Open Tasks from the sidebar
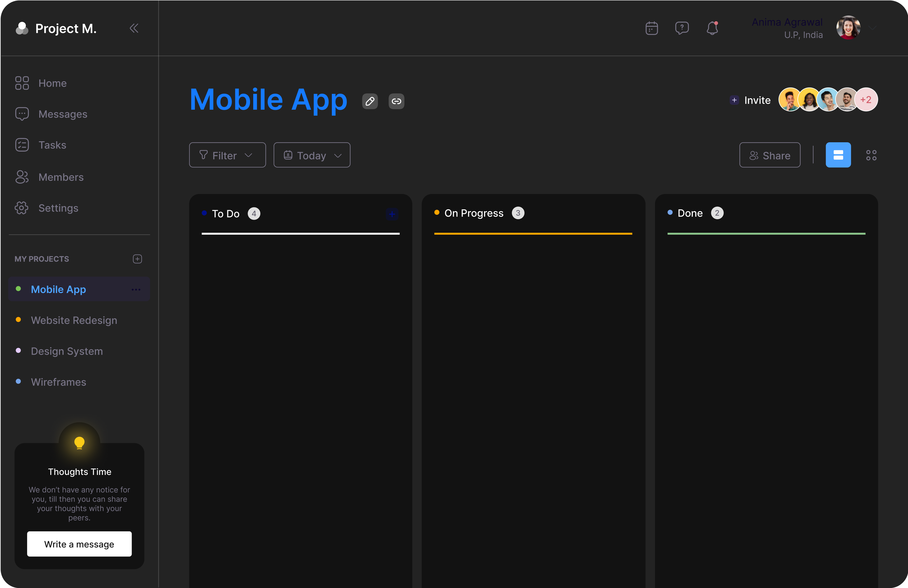This screenshot has width=908, height=588. (52, 145)
